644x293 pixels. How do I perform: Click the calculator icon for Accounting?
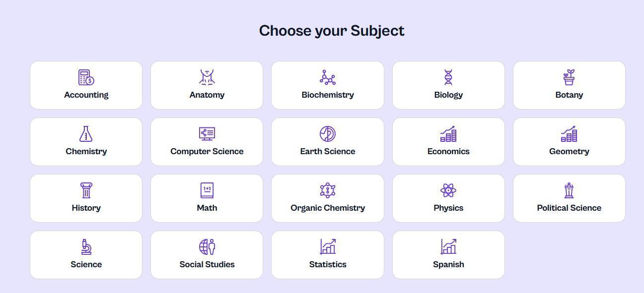tap(86, 77)
